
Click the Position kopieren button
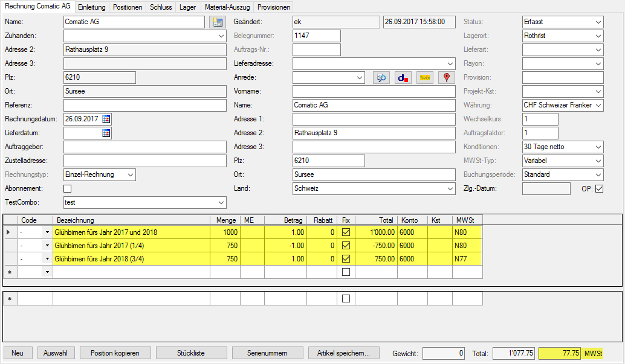[114, 353]
